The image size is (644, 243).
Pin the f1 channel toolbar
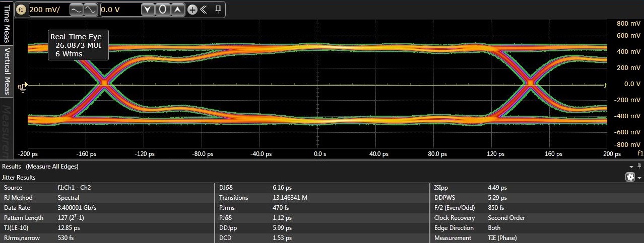(218, 9)
